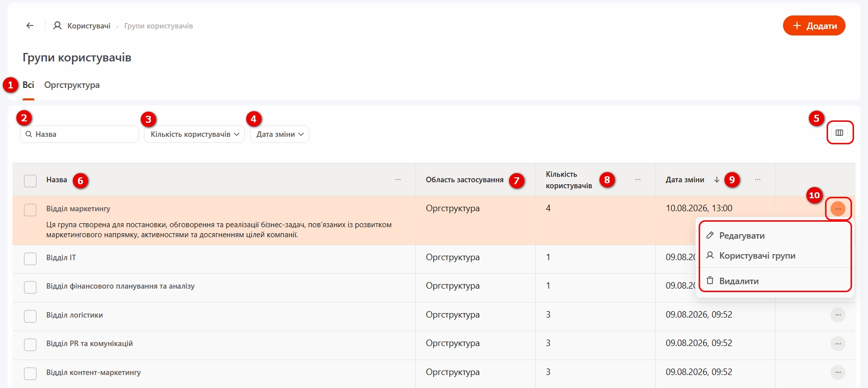The width and height of the screenshot is (868, 388).
Task: Open the column settings icon
Action: coord(840,133)
